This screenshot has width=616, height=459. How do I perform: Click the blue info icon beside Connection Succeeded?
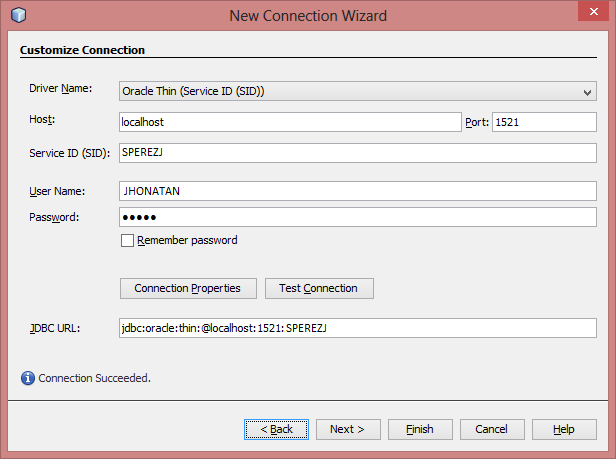pos(28,378)
